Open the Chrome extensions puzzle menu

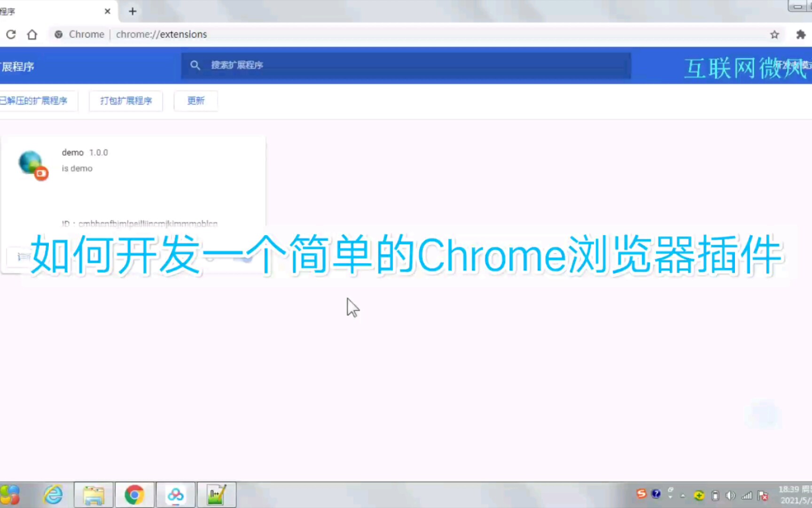(x=801, y=34)
